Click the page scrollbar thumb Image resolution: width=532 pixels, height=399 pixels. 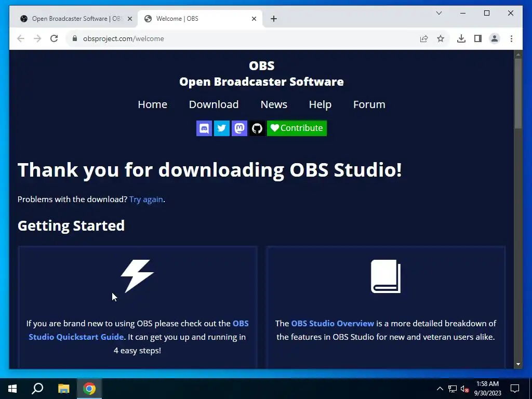(x=518, y=94)
